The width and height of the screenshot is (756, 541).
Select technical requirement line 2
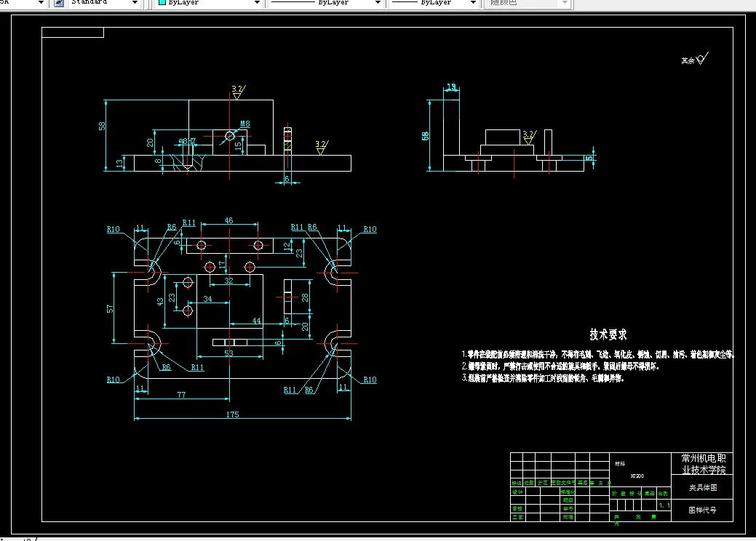pyautogui.click(x=560, y=366)
